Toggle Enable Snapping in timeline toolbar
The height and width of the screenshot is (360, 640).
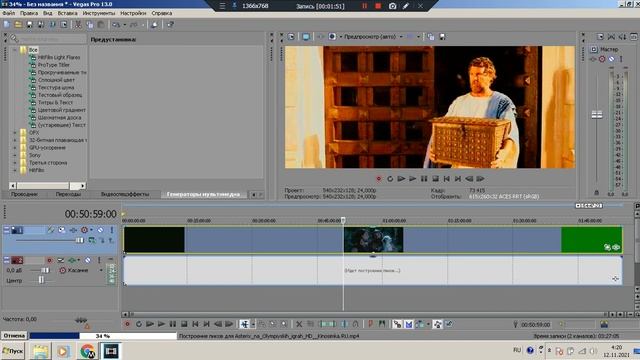397,324
